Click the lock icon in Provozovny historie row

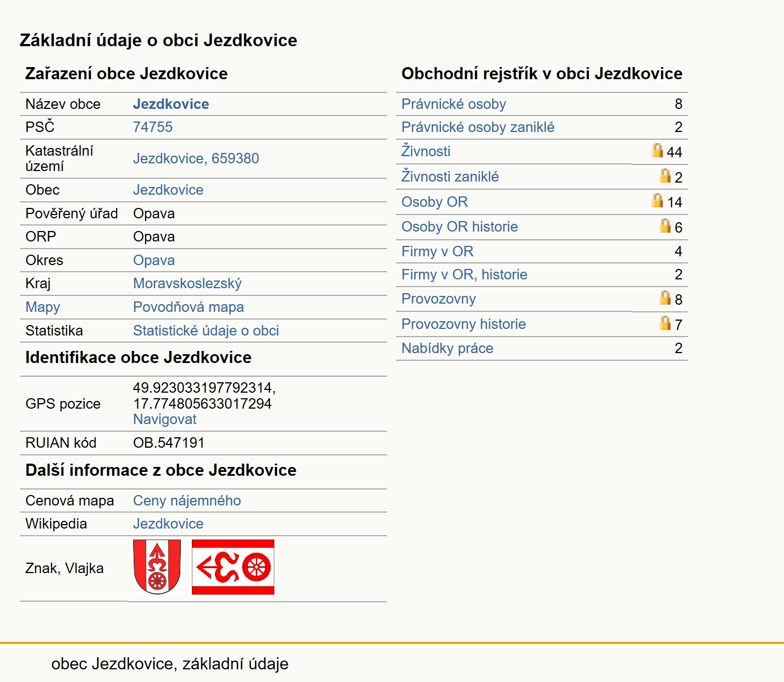(665, 323)
